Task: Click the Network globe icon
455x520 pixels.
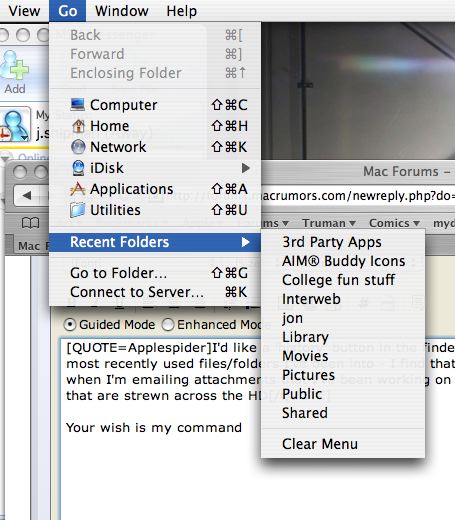Action: [x=78, y=147]
